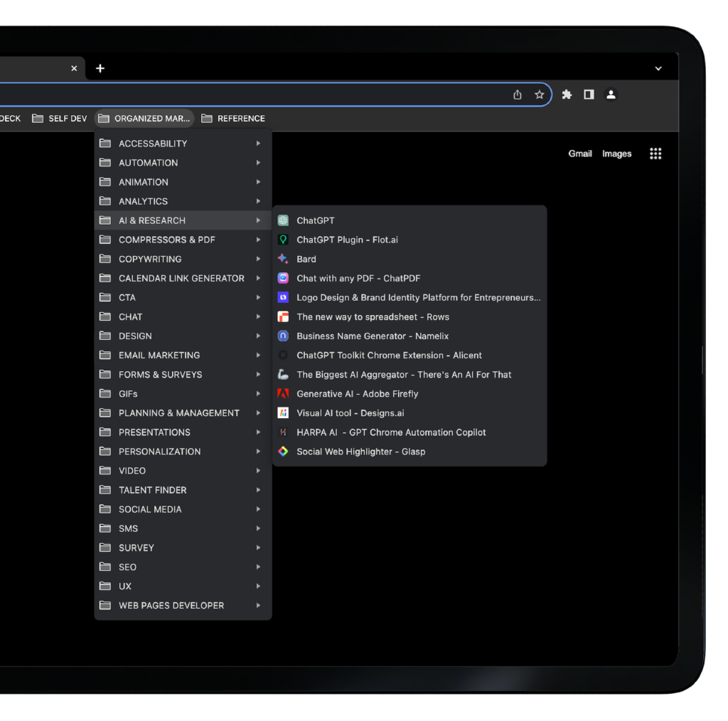
Task: Expand the FORMS & SURVEYS folder
Action: 183,375
